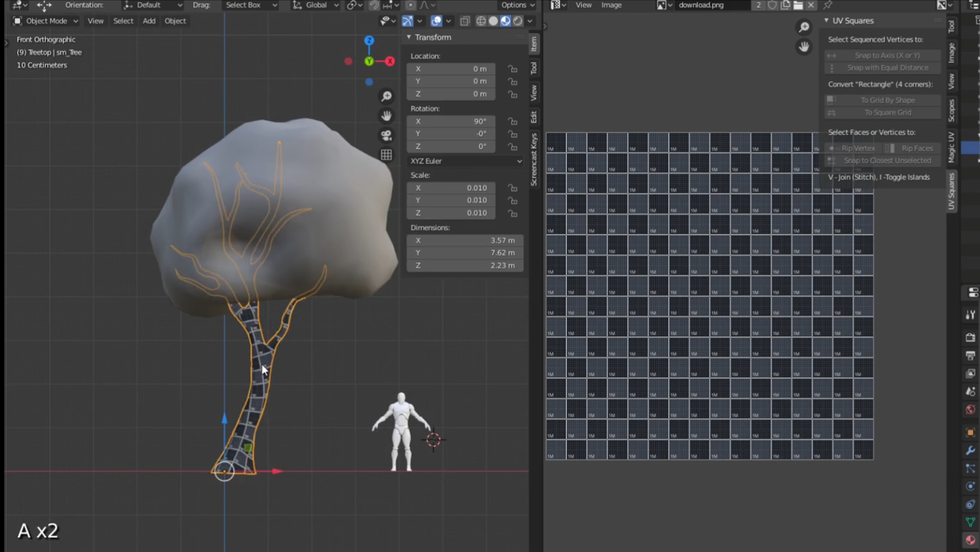This screenshot has height=552, width=980.
Task: Collapse the Transform panel
Action: (x=409, y=38)
